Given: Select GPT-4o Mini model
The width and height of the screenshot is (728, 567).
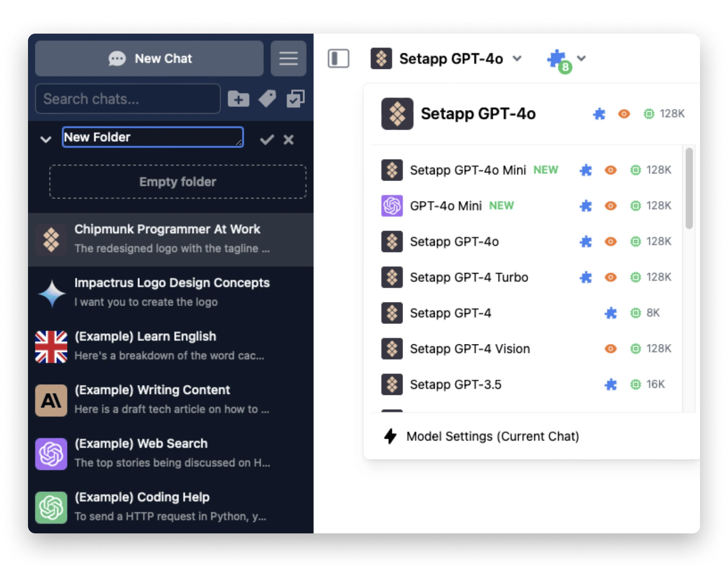Looking at the screenshot, I should pyautogui.click(x=526, y=206).
